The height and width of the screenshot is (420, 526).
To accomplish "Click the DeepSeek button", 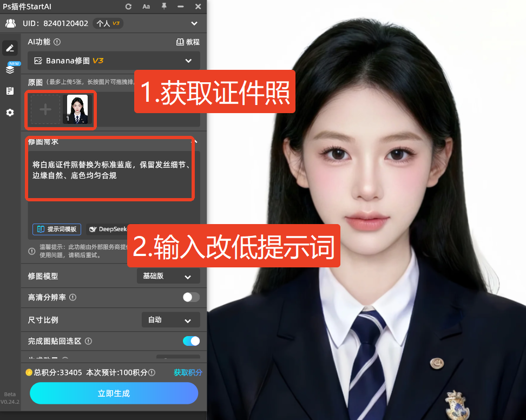I will click(107, 229).
